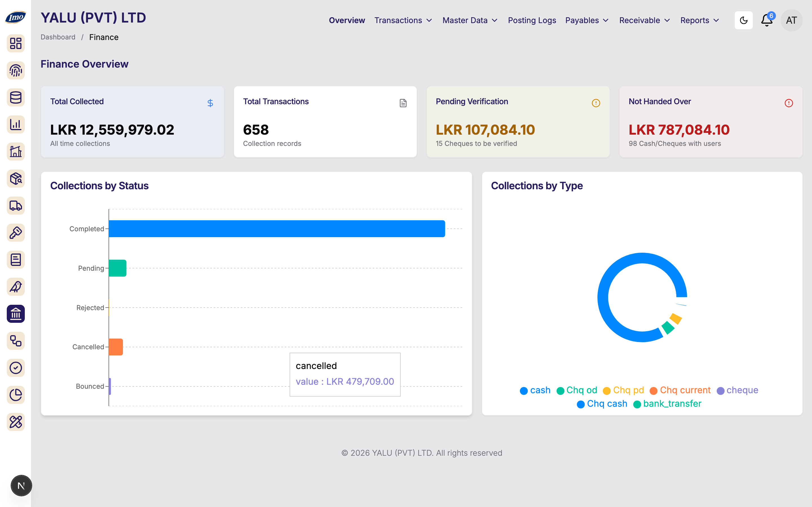812x507 pixels.
Task: Open the fingerprint icon in sidebar
Action: coord(16,70)
